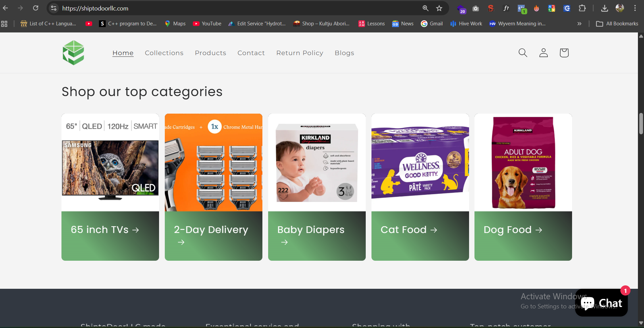Open the camera screenshot extension icon
Image resolution: width=644 pixels, height=328 pixels.
click(x=475, y=8)
